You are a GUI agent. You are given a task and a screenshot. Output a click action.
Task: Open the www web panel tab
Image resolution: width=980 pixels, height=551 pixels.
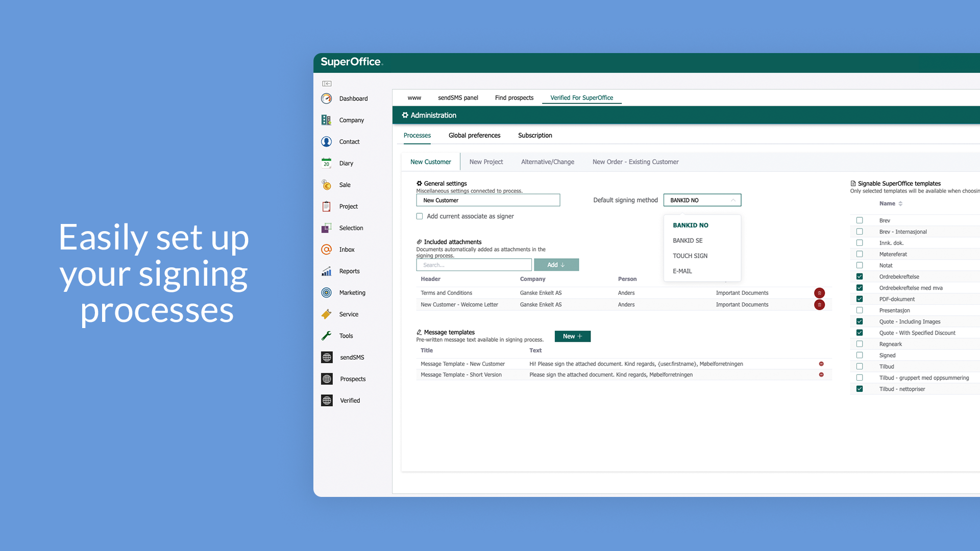click(x=414, y=97)
